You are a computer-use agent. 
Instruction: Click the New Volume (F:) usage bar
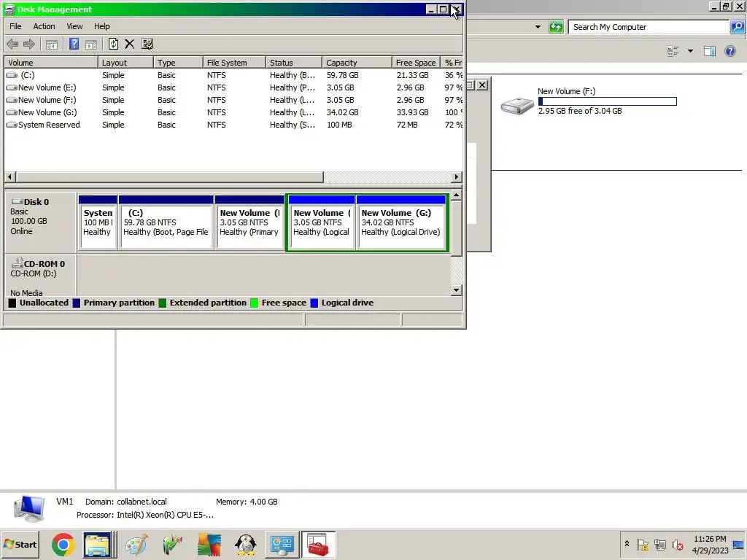click(608, 101)
